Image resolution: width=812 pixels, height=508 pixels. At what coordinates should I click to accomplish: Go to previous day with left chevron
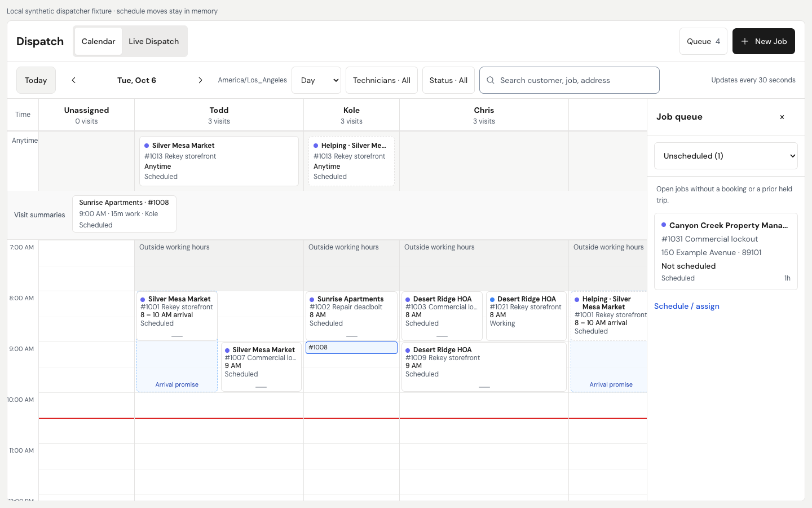pos(74,80)
